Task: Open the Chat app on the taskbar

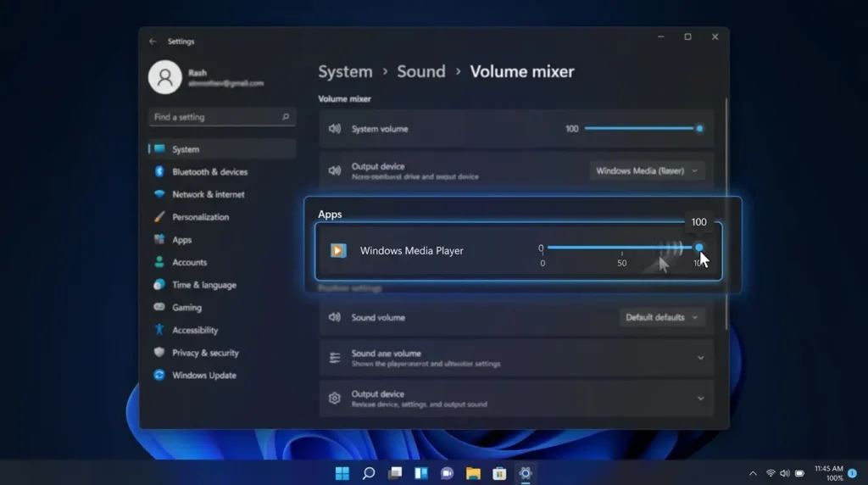Action: click(x=447, y=473)
